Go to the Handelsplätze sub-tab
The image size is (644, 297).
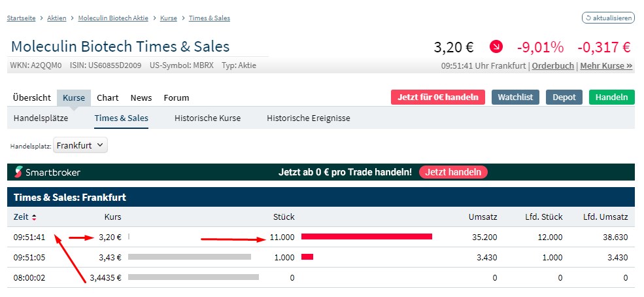click(x=41, y=118)
